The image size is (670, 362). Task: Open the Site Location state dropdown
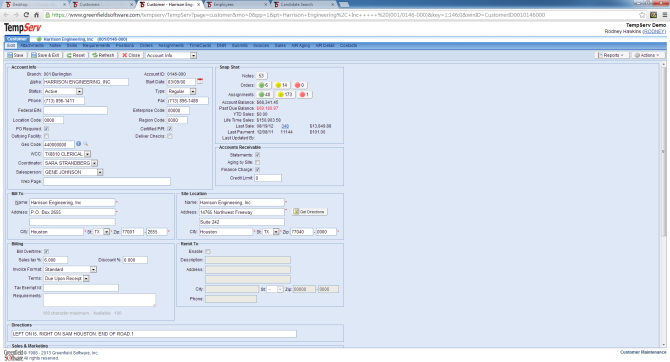click(x=276, y=232)
